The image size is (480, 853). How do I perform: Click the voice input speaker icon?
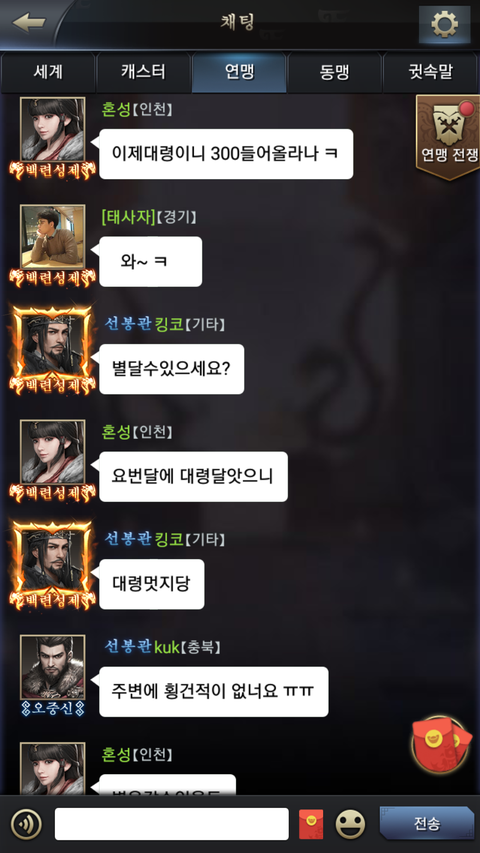[x=26, y=824]
